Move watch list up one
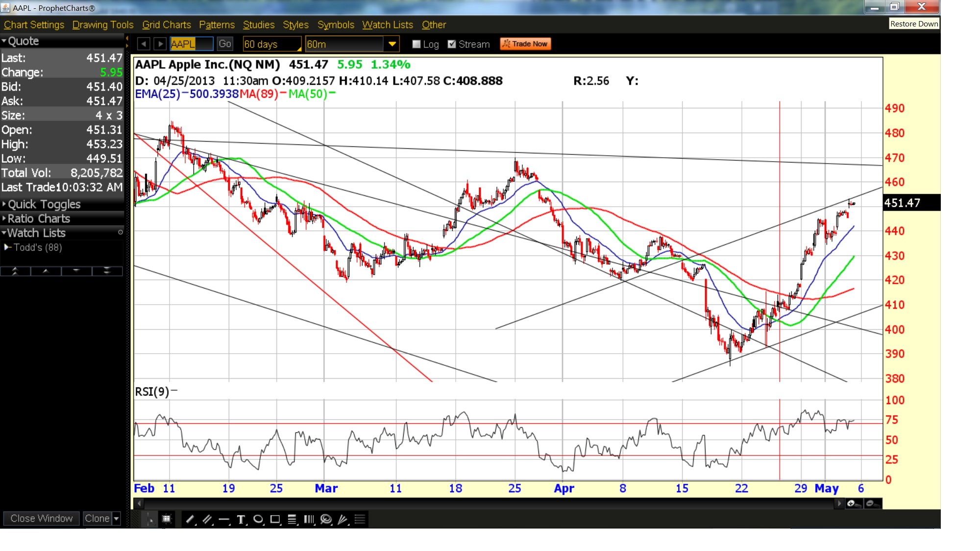Screen dimensions: 980x551 tap(46, 271)
